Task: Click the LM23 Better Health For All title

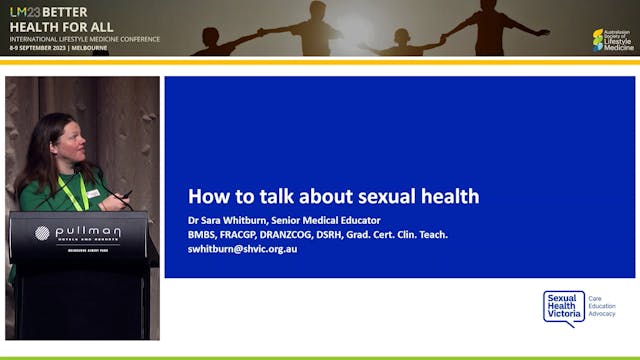Action: pos(61,20)
